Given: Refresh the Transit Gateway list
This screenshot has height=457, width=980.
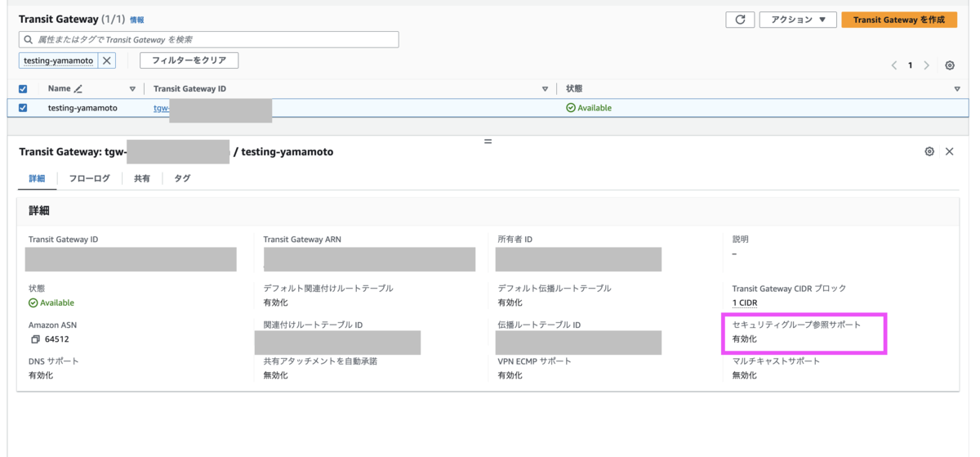Looking at the screenshot, I should [740, 20].
